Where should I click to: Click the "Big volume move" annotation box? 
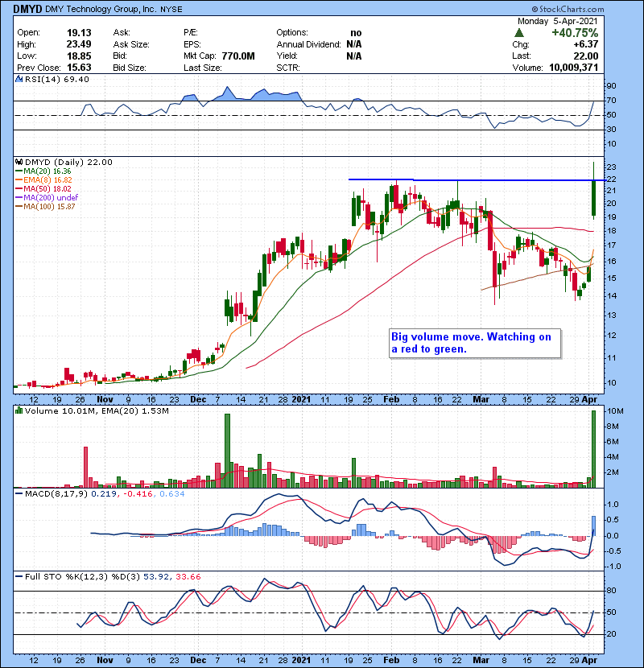pyautogui.click(x=475, y=343)
